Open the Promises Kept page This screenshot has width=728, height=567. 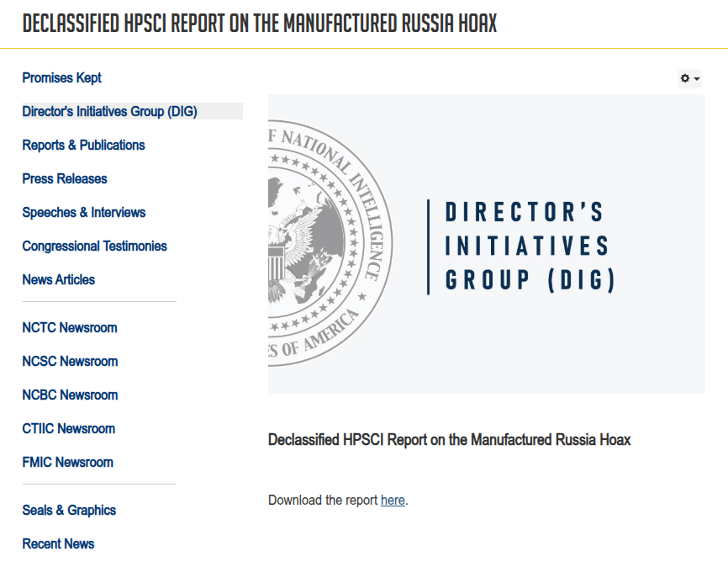pos(61,77)
